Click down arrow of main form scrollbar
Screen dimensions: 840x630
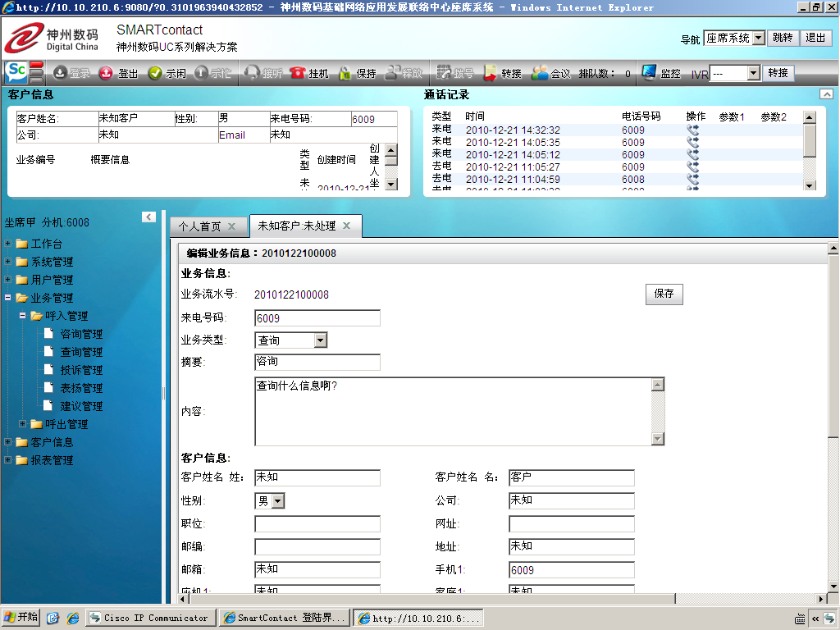click(x=833, y=587)
